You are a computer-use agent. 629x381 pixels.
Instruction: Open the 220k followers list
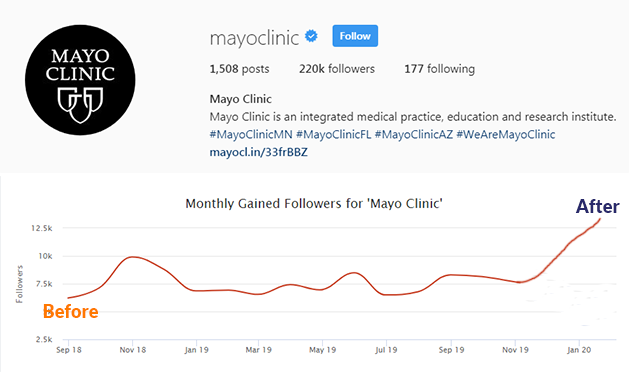tap(337, 69)
